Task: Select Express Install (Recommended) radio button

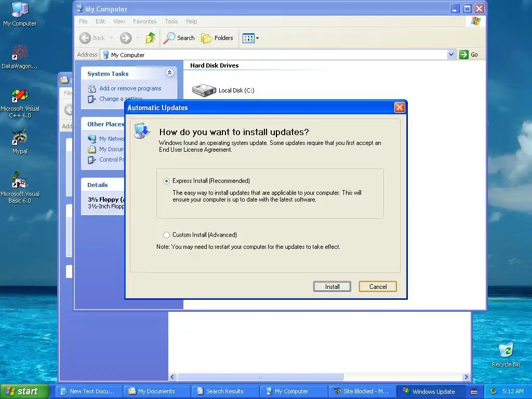Action: 166,181
